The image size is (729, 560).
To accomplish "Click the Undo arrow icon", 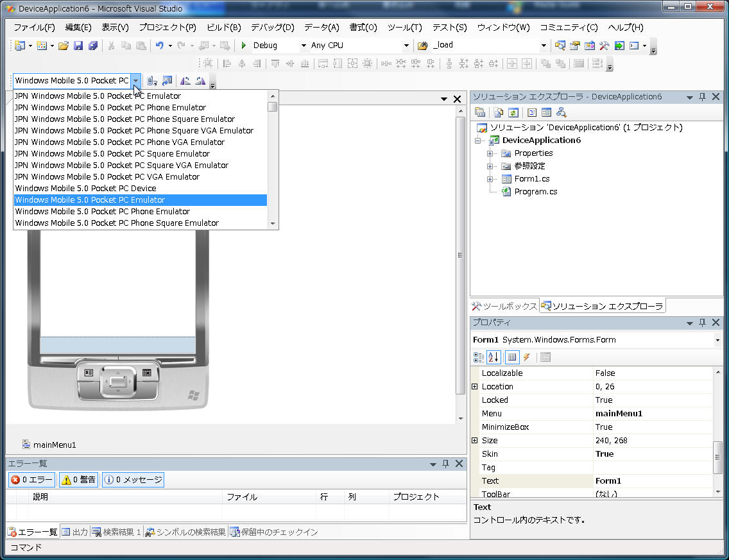I will pos(159,46).
